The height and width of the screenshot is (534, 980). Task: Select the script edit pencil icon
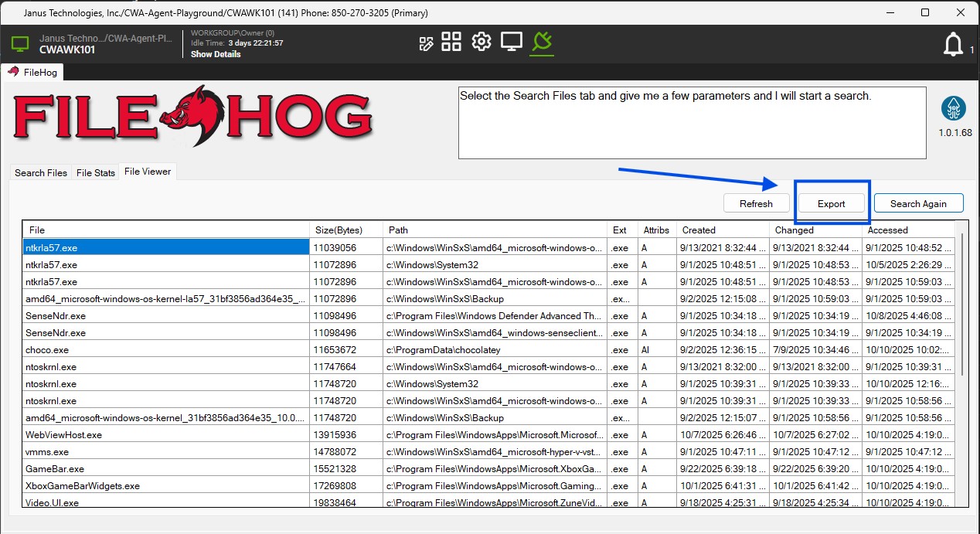tap(426, 42)
